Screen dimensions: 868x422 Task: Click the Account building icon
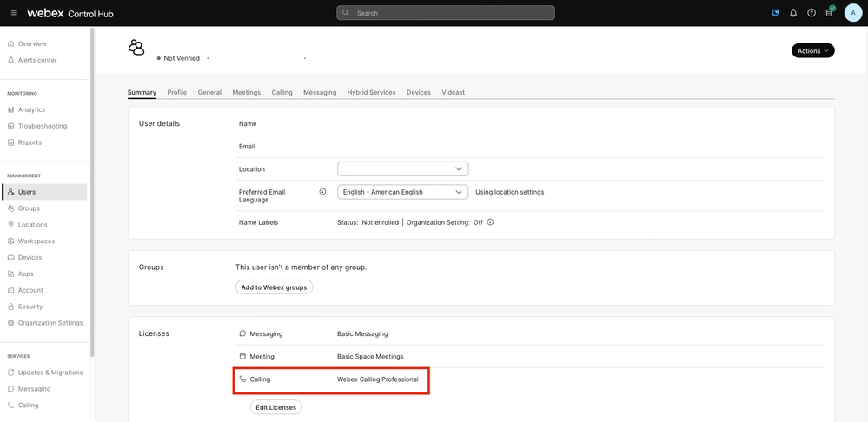click(x=11, y=290)
